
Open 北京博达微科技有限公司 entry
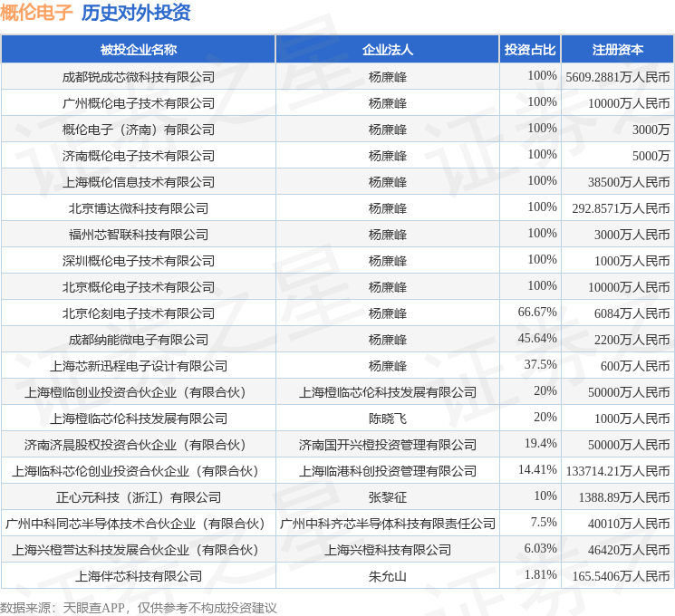point(139,208)
